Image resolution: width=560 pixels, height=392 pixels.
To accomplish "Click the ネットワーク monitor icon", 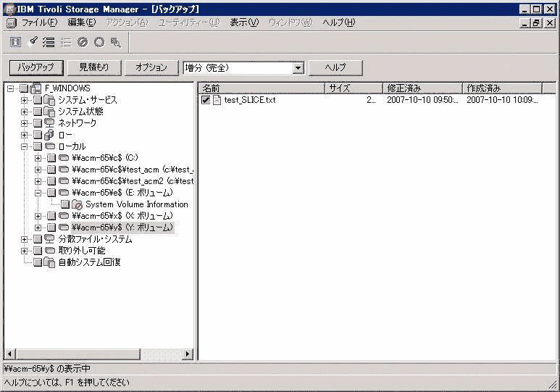I will point(49,123).
